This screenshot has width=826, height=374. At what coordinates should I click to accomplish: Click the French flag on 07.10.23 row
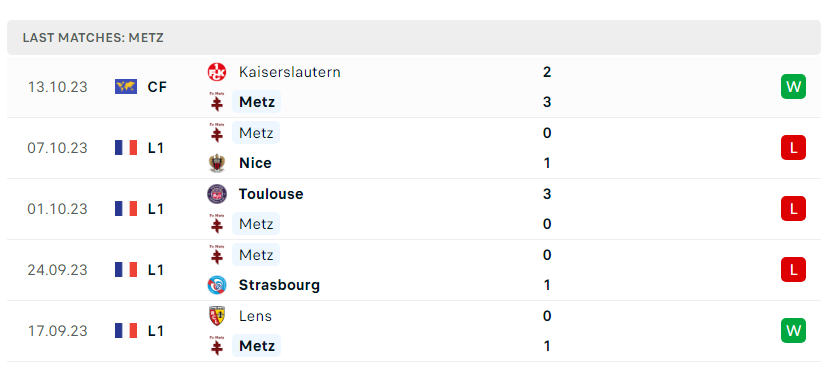(126, 148)
